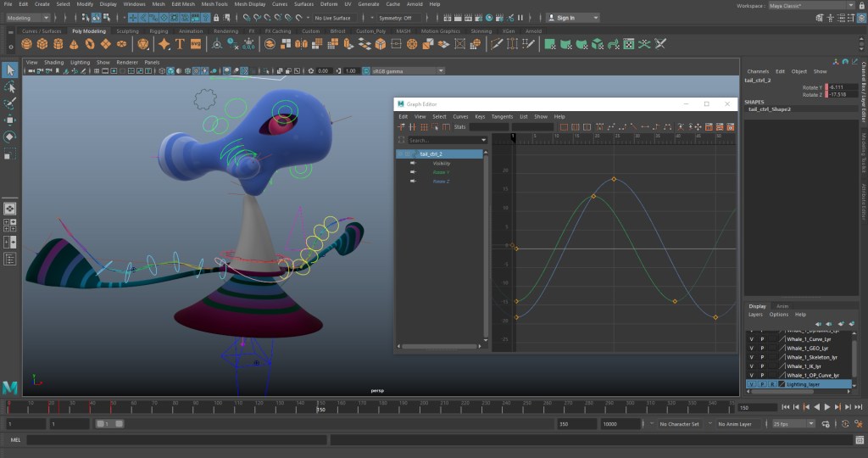The height and width of the screenshot is (458, 868).
Task: Select the Rotate Y channel in Graph Editor outliner
Action: (x=441, y=172)
